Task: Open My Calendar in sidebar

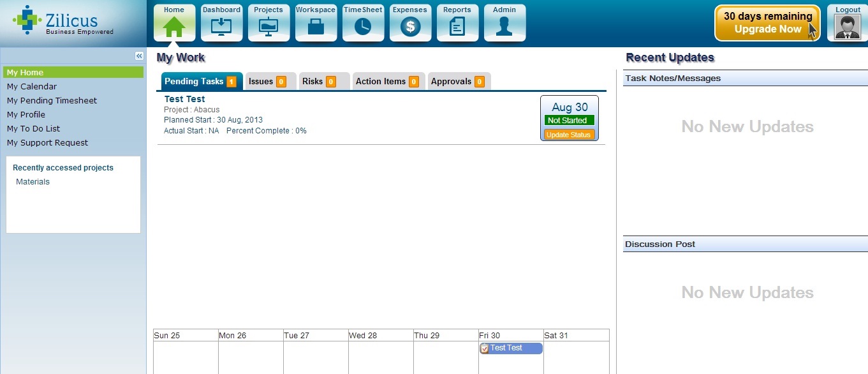Action: coord(32,87)
